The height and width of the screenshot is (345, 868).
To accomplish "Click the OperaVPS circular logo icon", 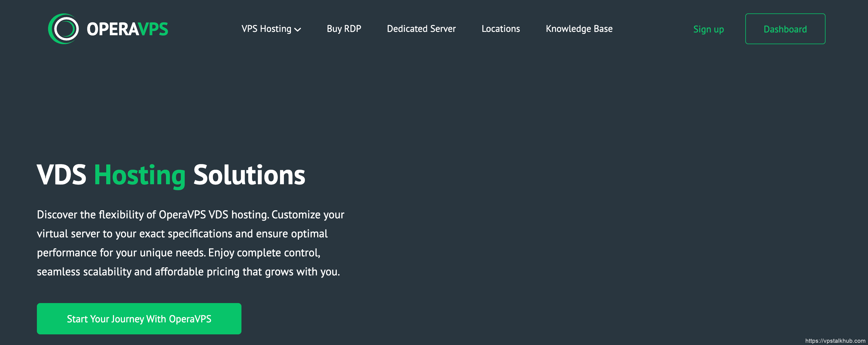I will pyautogui.click(x=64, y=29).
